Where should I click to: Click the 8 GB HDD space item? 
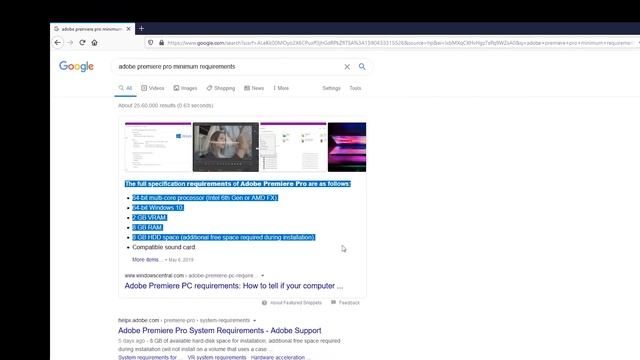click(x=224, y=238)
